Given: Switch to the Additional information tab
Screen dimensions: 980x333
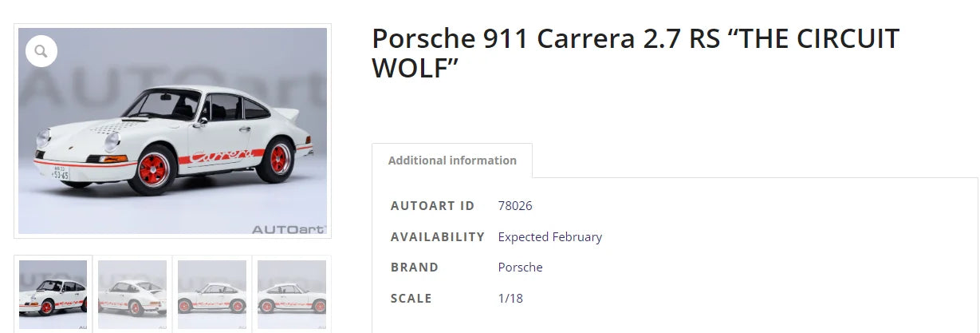Looking at the screenshot, I should point(452,161).
